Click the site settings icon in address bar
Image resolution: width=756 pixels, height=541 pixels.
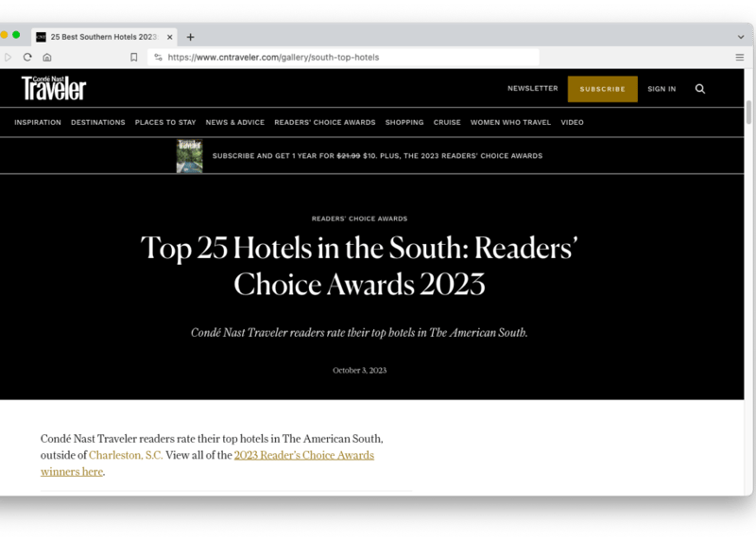coord(158,57)
